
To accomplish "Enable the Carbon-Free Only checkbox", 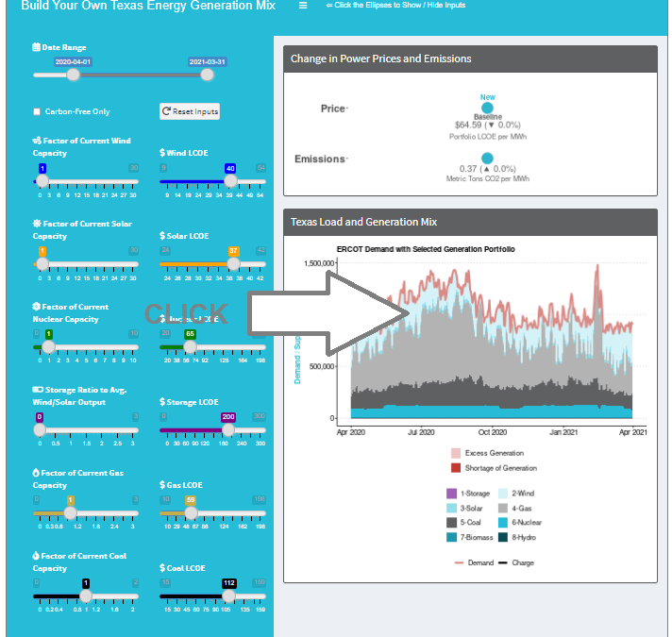I will [37, 111].
